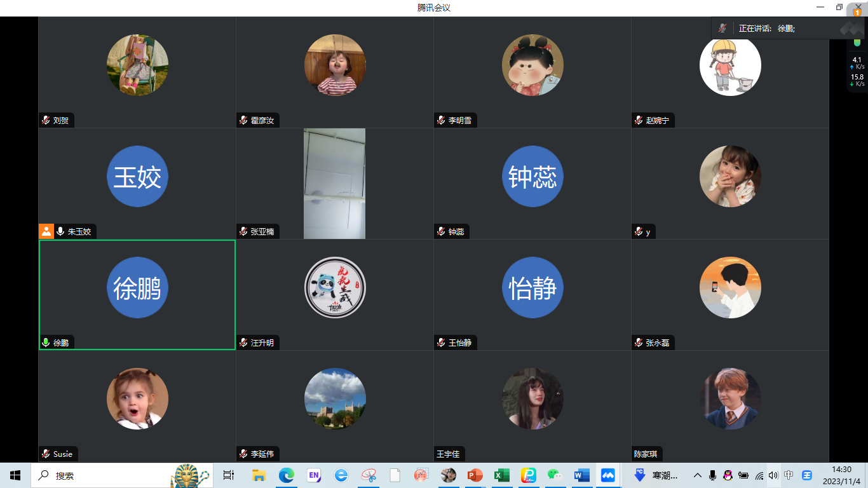Open WeChat from the taskbar
The image size is (868, 488).
555,475
